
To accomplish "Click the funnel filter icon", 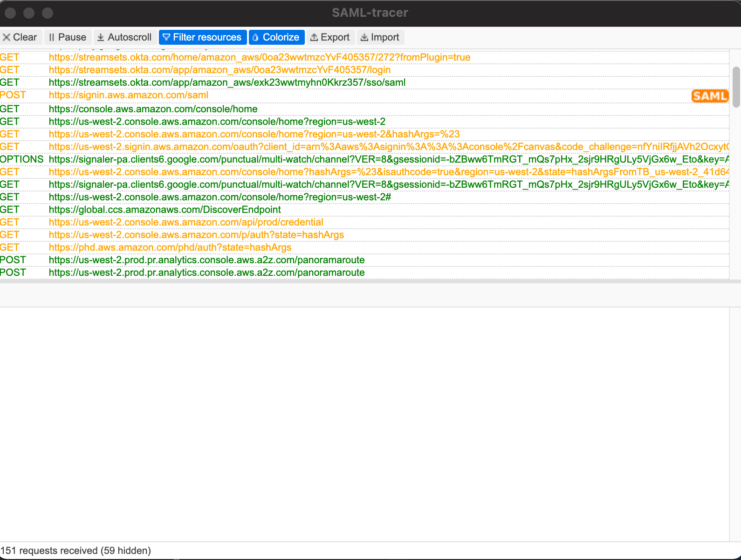I will tap(166, 37).
